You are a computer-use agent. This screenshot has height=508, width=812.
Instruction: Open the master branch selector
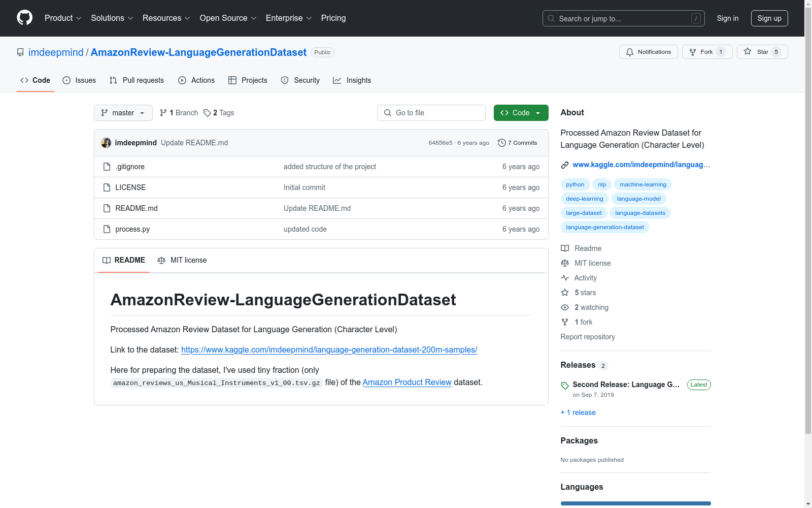(123, 113)
